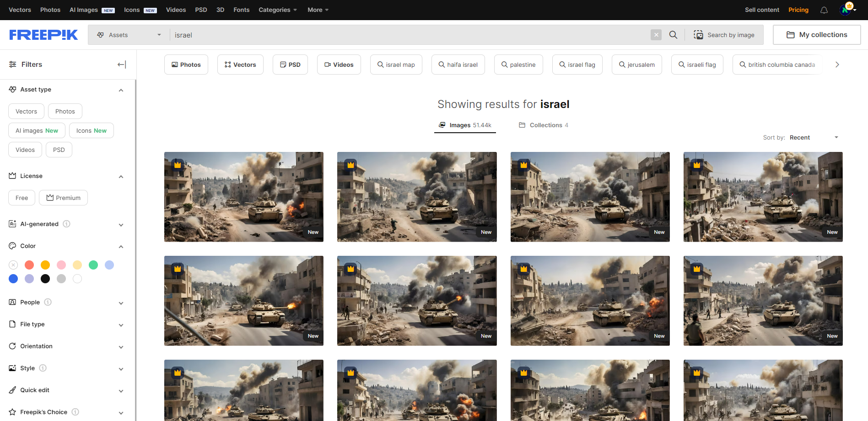Toggle the Free license filter
Viewport: 868px width, 421px height.
pyautogui.click(x=22, y=198)
